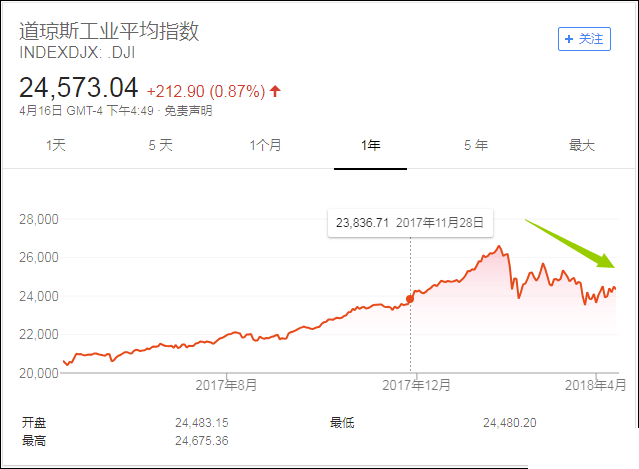Click the 2018年4月 axis label

click(597, 384)
